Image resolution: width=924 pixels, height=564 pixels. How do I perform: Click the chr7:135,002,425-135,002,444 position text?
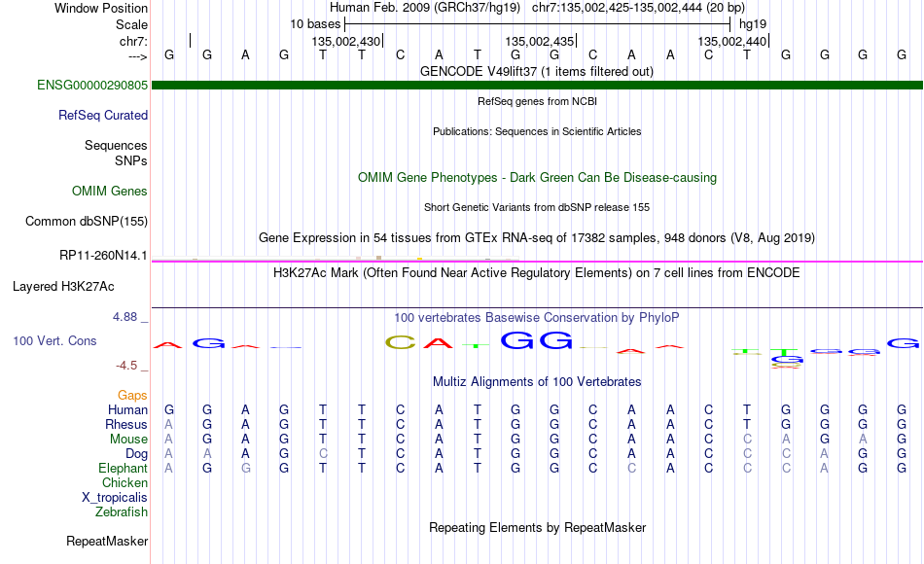pos(638,8)
